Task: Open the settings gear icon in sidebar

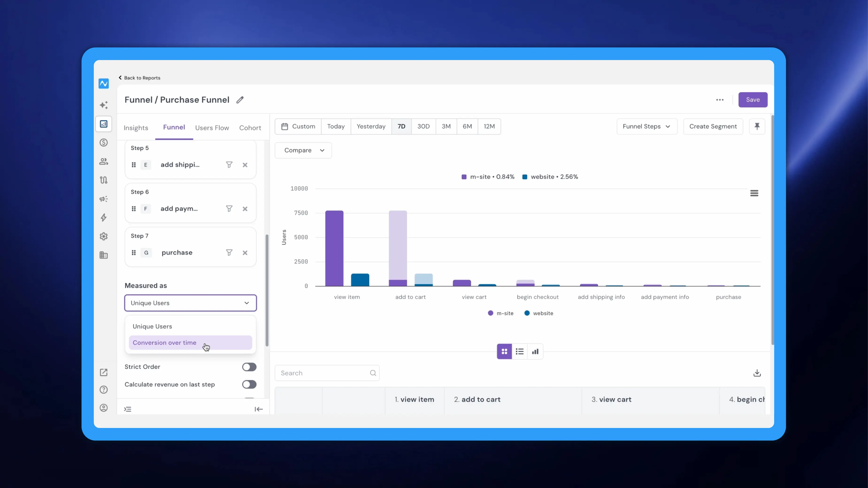Action: point(104,236)
